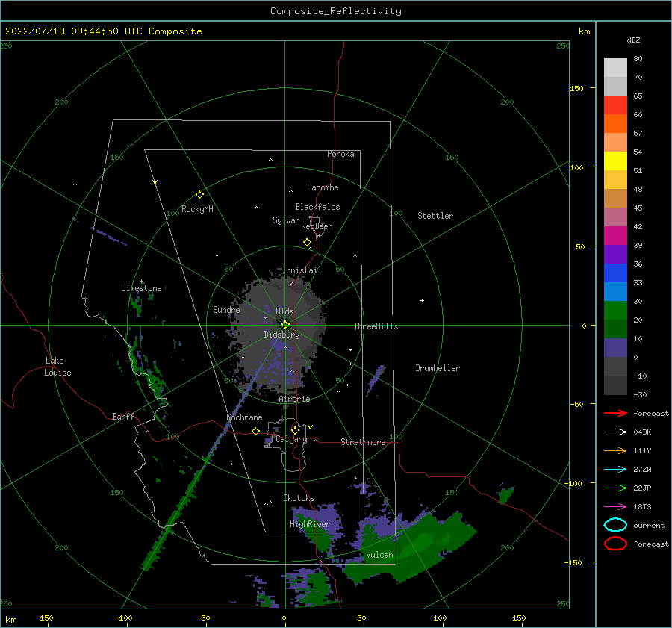
Task: Pick the cyan 27ZW arrow legend icon
Action: pyautogui.click(x=615, y=470)
